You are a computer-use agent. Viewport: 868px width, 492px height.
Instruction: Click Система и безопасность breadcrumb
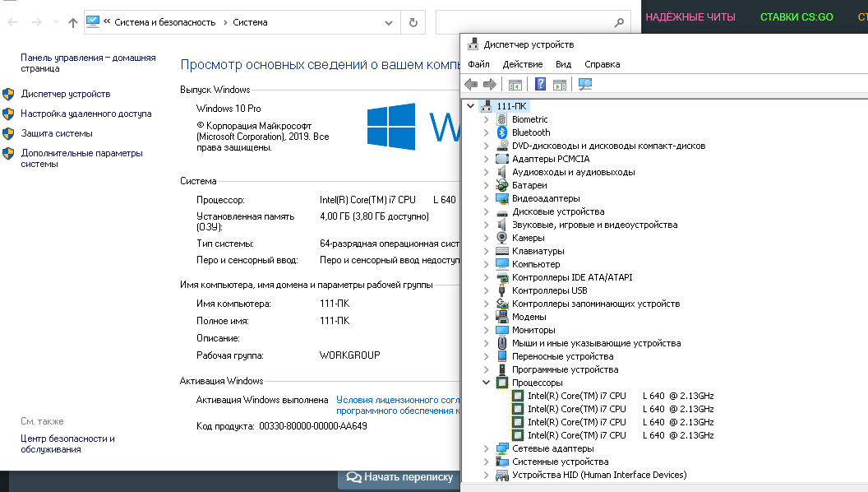(164, 23)
